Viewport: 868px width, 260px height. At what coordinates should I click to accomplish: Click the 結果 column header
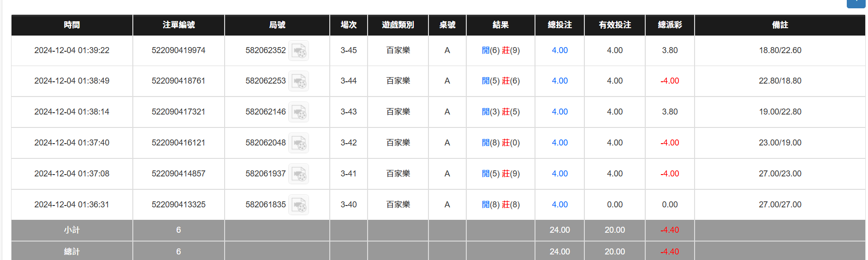[500, 25]
